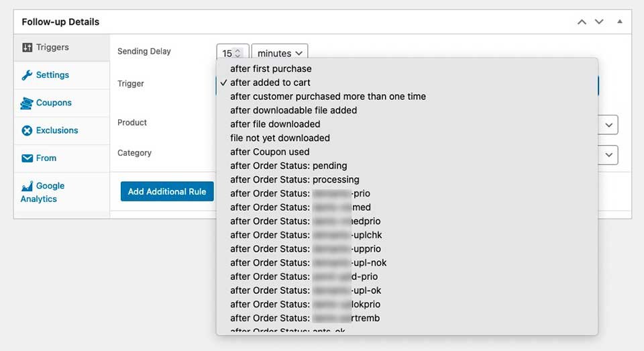Click the Exclusions circled-X icon
Viewport: 644px width, 351px height.
27,131
